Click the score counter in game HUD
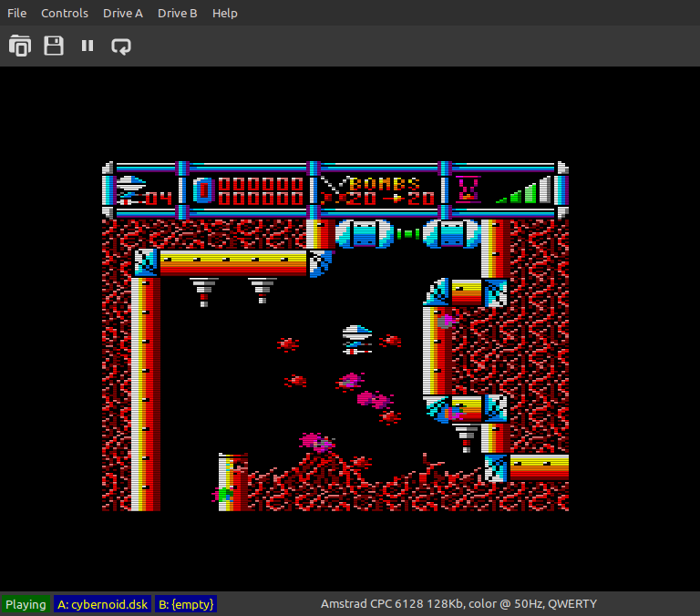This screenshot has width=700, height=616. click(x=261, y=190)
